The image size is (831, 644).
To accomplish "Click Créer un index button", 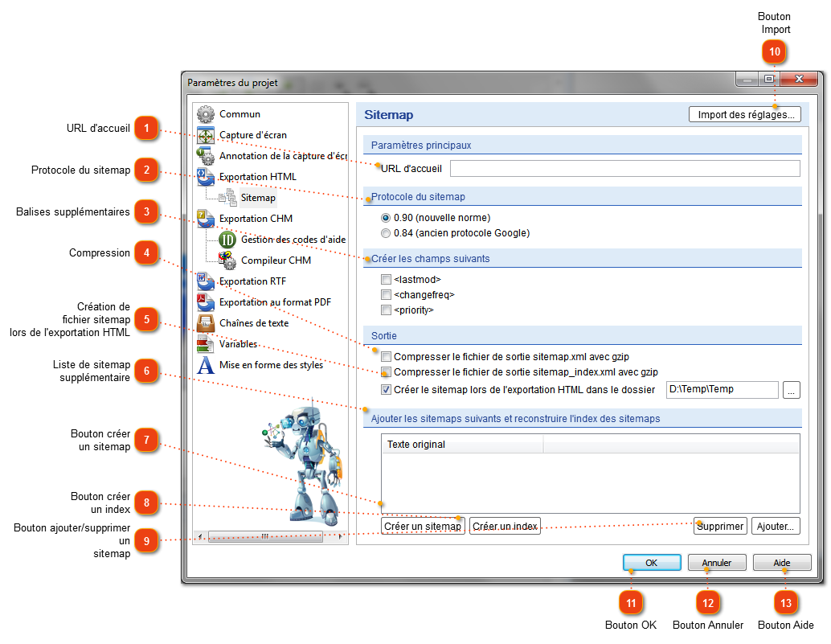I will tap(505, 527).
